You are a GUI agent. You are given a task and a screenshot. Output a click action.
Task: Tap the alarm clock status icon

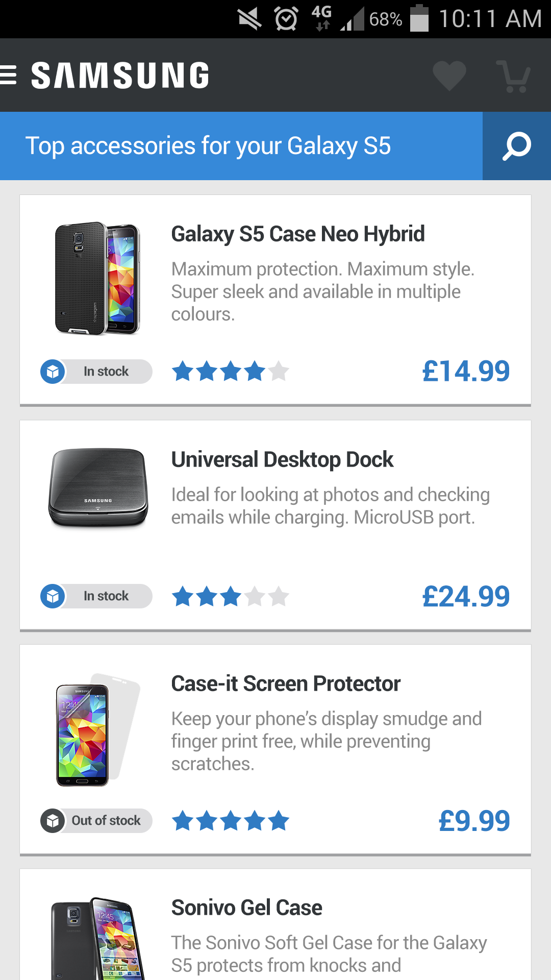[x=286, y=19]
